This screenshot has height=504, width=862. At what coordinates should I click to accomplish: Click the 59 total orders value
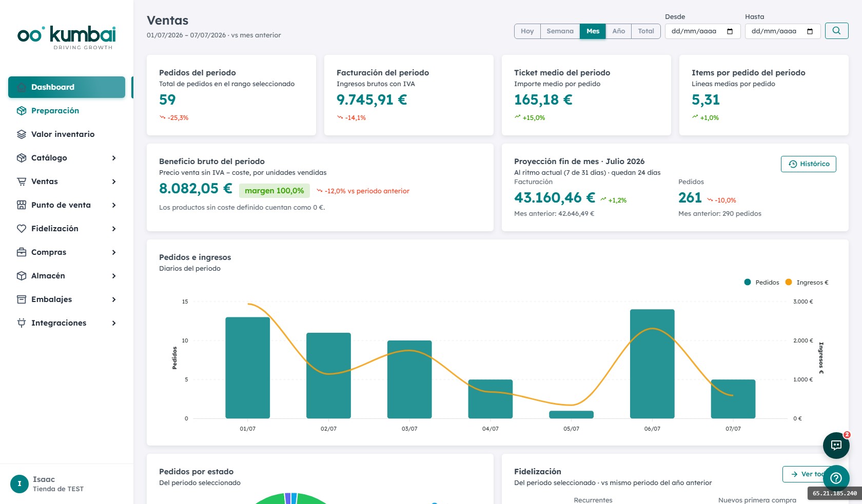click(167, 99)
